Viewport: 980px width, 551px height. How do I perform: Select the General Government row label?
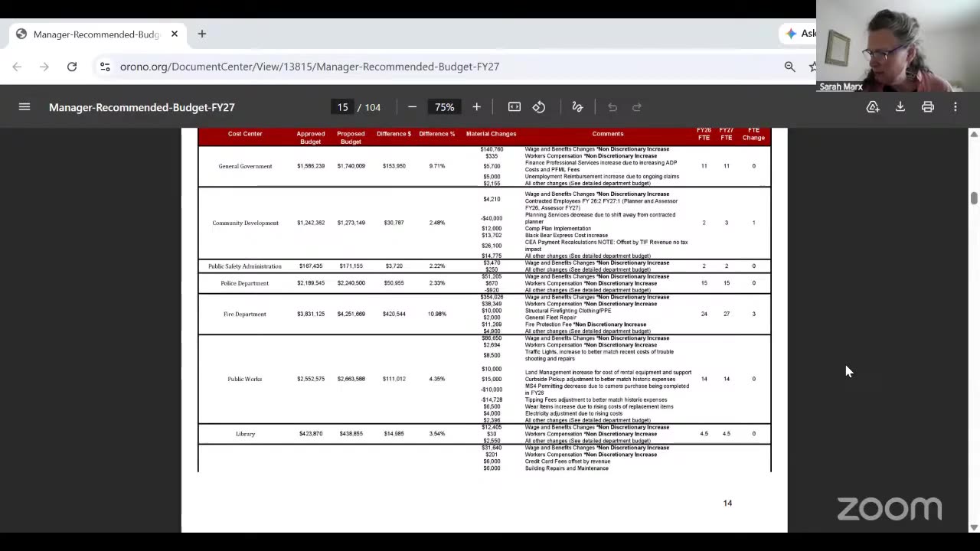point(245,166)
